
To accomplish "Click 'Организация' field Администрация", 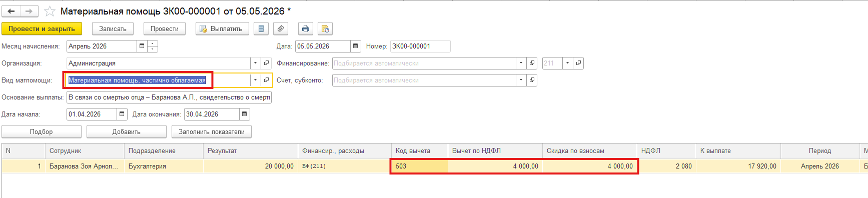I will [x=158, y=63].
